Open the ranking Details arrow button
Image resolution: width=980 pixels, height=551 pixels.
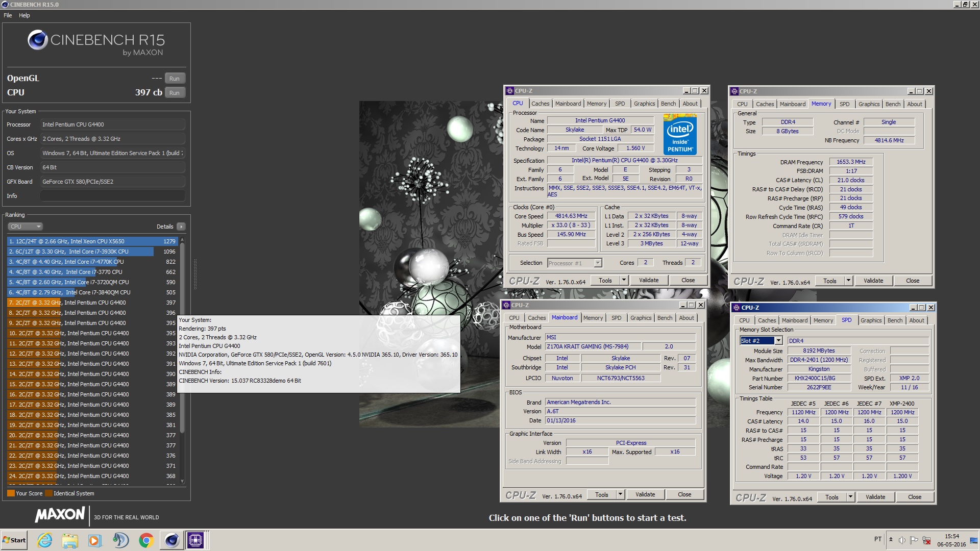point(181,227)
